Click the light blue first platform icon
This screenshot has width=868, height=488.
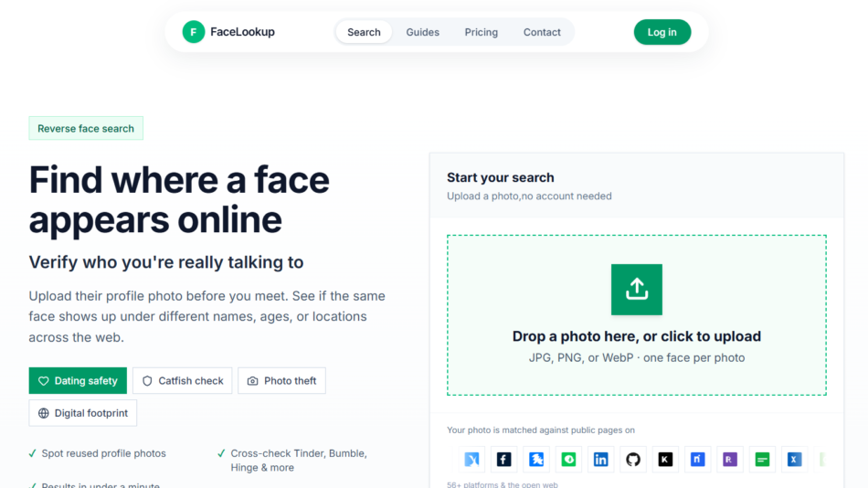click(471, 459)
